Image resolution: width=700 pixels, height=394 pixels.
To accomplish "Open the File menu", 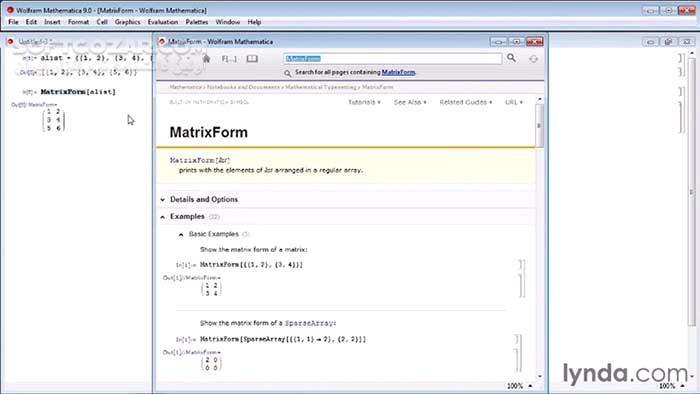I will [x=13, y=22].
